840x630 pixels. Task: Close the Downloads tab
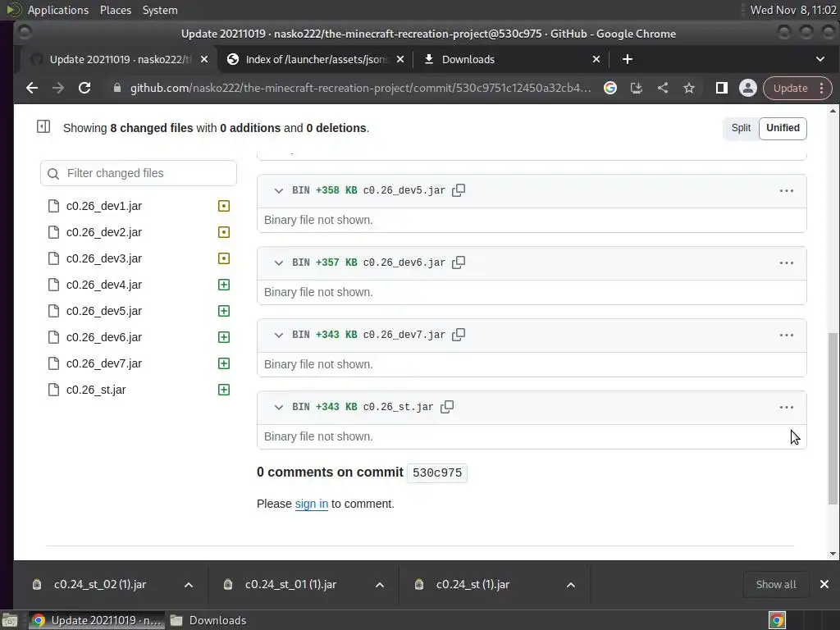click(596, 59)
